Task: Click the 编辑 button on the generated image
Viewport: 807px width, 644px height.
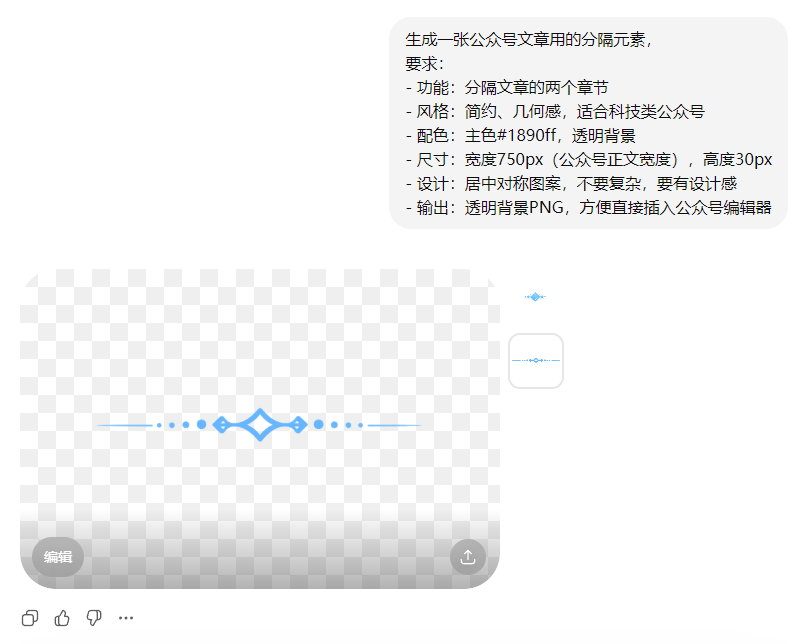Action: click(58, 557)
